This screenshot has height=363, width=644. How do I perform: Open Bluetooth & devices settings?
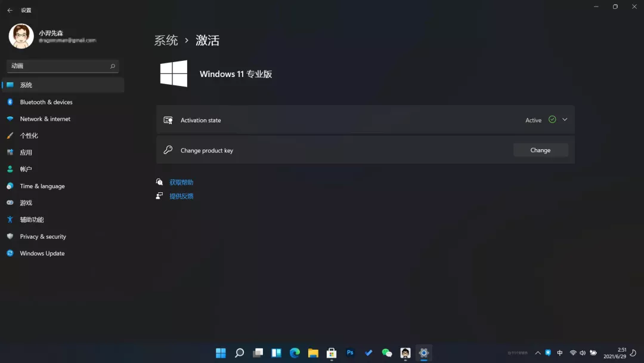pos(63,102)
